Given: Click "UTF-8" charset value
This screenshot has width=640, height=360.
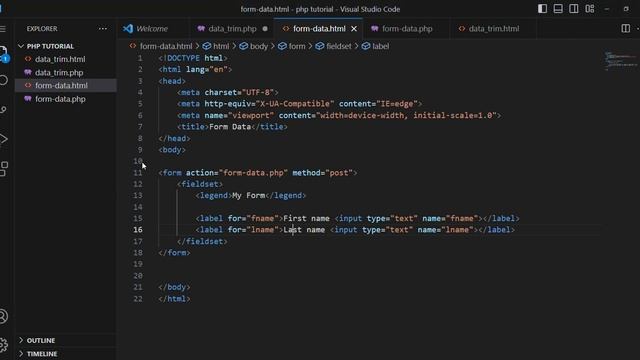Looking at the screenshot, I should (258, 92).
